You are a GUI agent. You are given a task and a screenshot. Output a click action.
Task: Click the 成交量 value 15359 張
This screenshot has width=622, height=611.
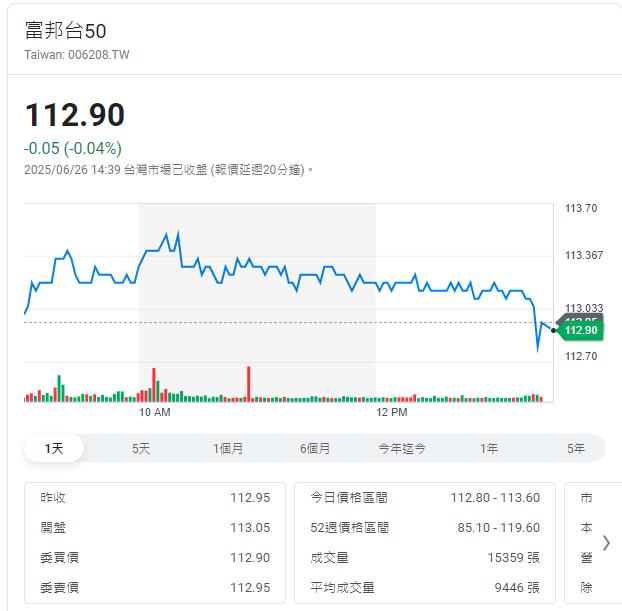[x=514, y=557]
